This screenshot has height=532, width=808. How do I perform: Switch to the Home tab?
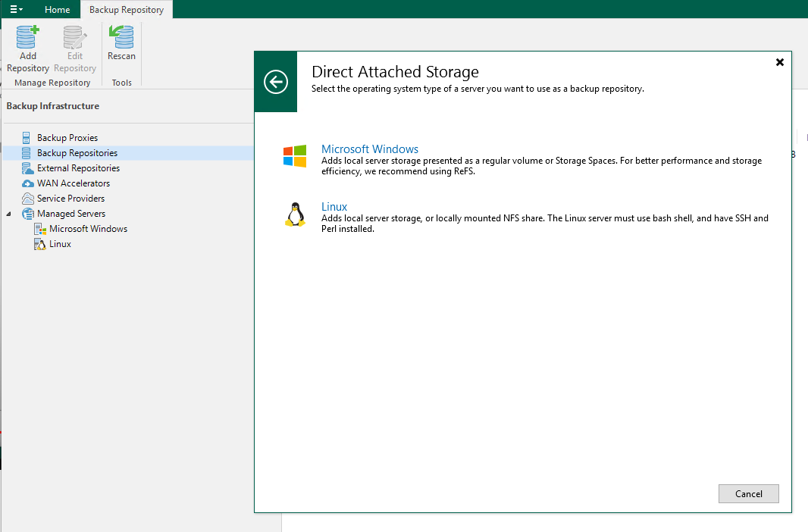point(57,10)
